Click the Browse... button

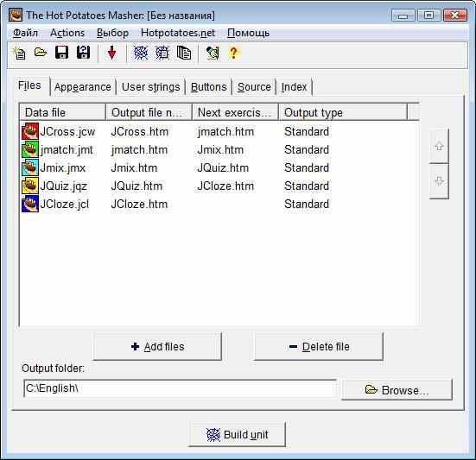coord(397,390)
